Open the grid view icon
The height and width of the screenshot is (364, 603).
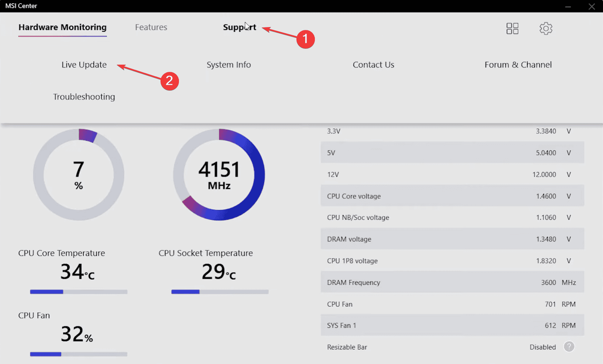[512, 29]
